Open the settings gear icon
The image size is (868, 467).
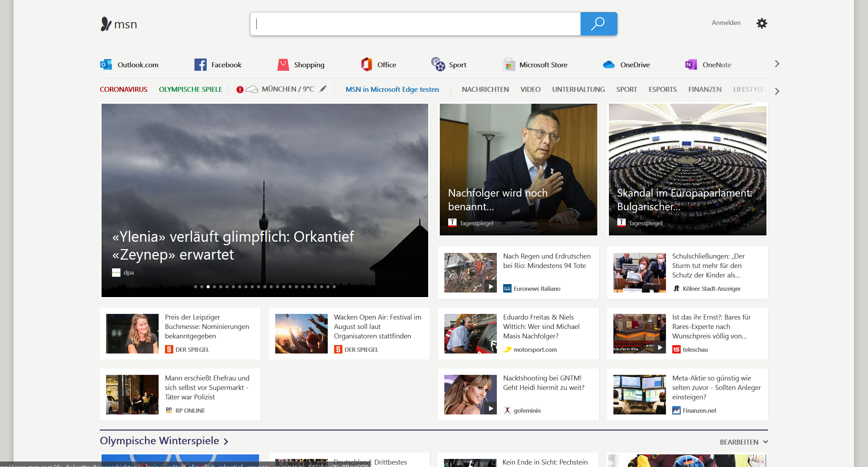tap(762, 23)
